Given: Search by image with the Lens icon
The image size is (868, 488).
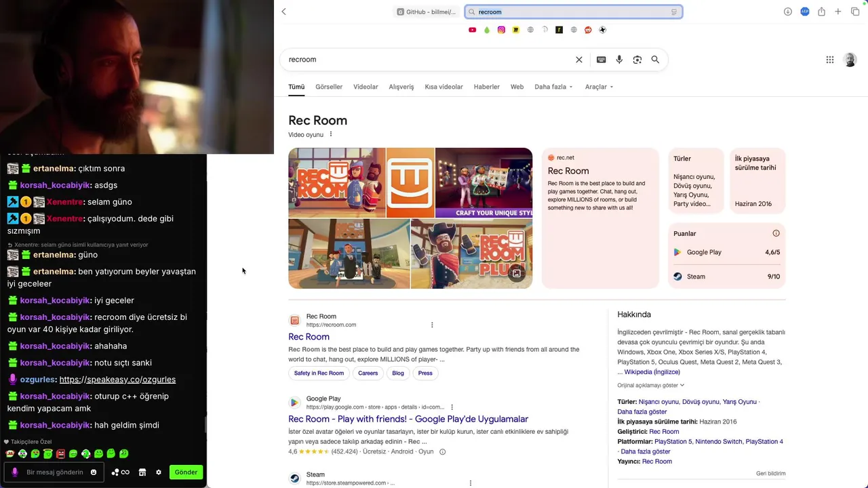Looking at the screenshot, I should pos(637,60).
